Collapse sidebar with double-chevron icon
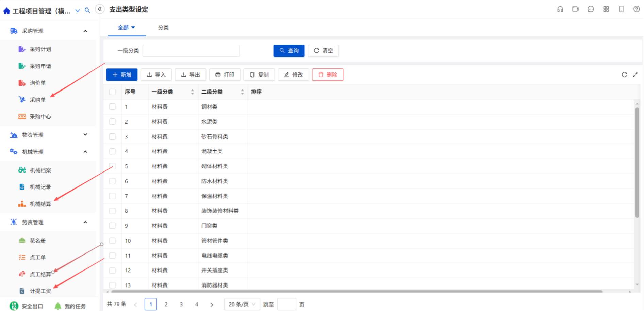 pyautogui.click(x=100, y=9)
